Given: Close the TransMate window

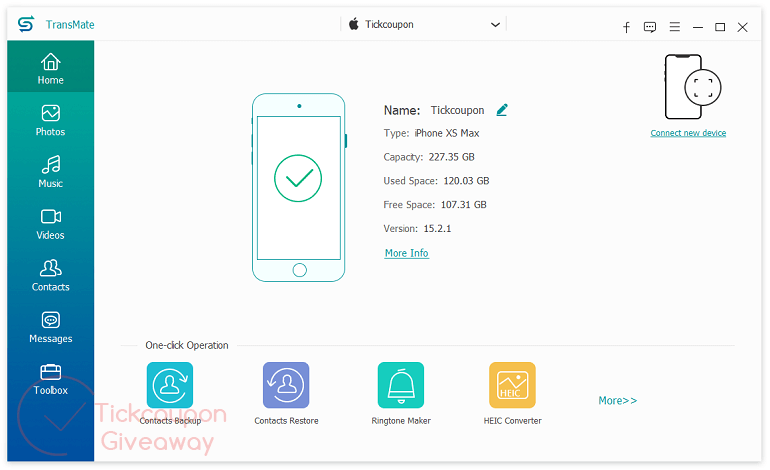Looking at the screenshot, I should (742, 27).
